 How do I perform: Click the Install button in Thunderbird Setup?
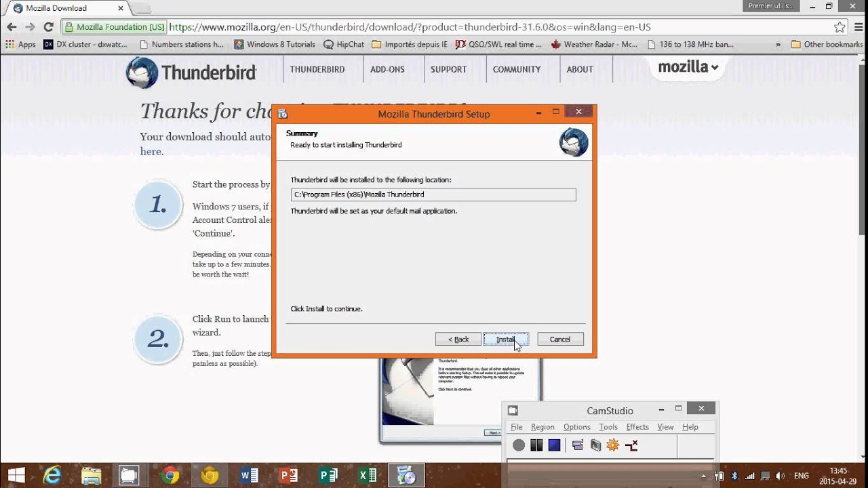[506, 339]
